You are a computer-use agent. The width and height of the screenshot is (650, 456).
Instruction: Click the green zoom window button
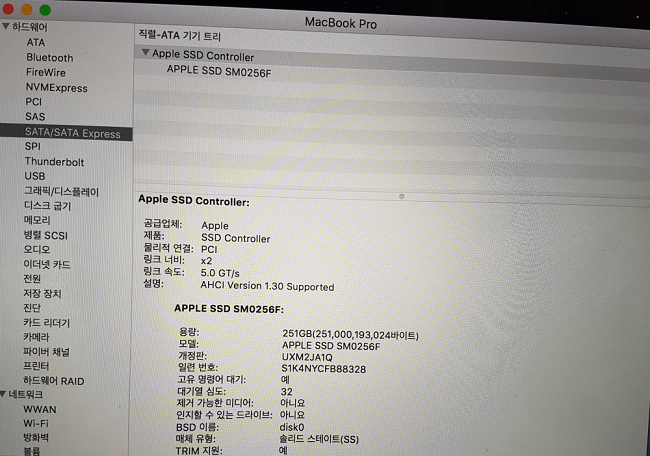point(46,9)
